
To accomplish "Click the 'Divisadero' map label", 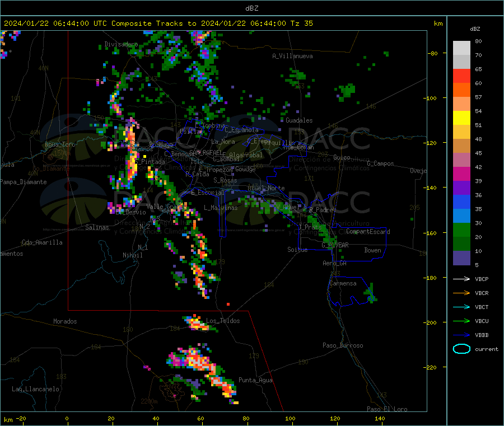I will point(121,44).
